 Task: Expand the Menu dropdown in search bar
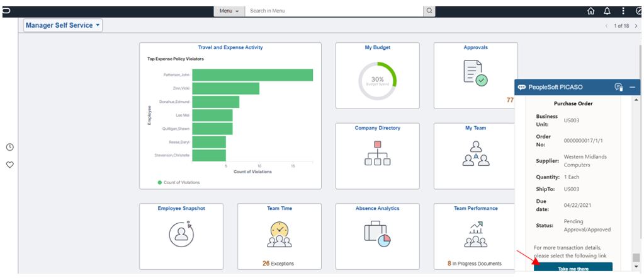click(229, 11)
